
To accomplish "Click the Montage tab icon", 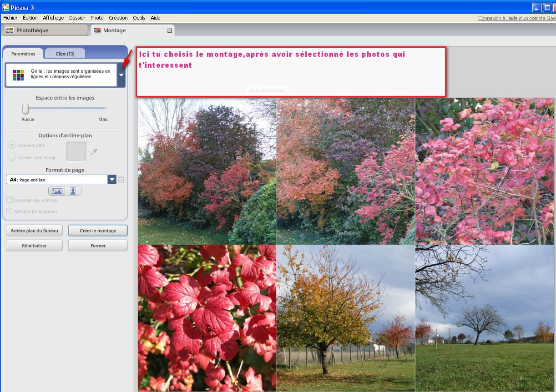I will 97,30.
